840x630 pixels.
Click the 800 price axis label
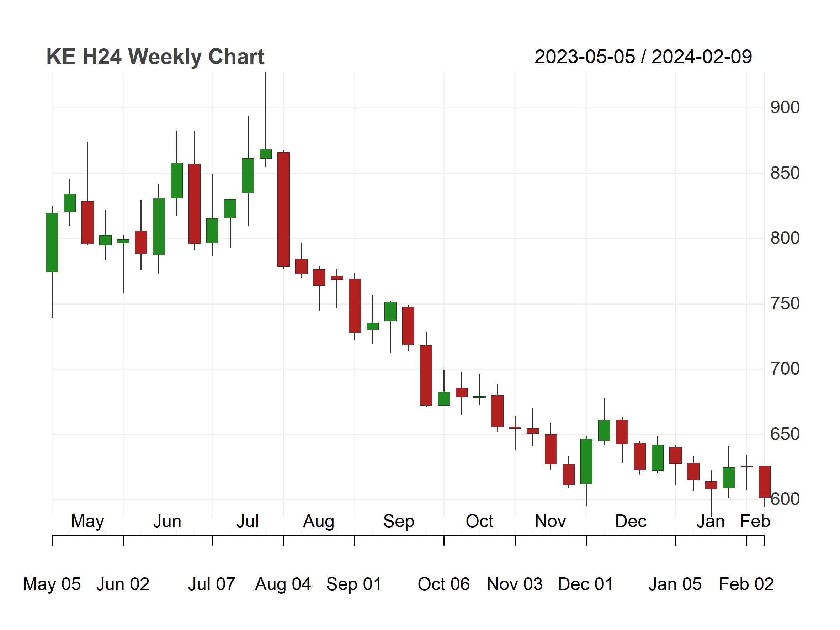point(785,238)
